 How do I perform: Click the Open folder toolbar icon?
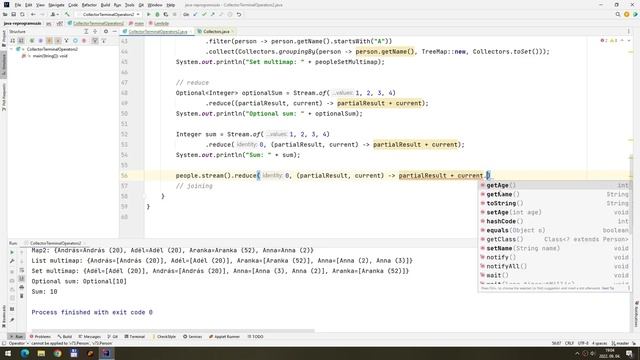coord(5,14)
